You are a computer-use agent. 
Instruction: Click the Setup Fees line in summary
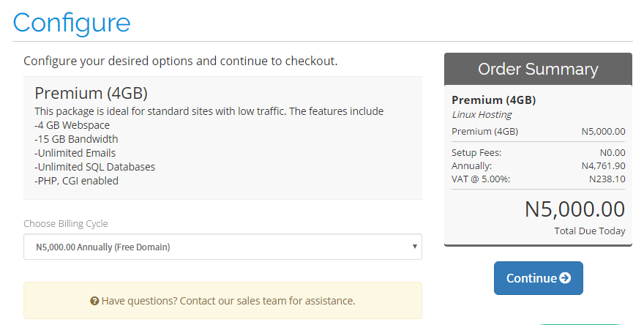[x=538, y=153]
